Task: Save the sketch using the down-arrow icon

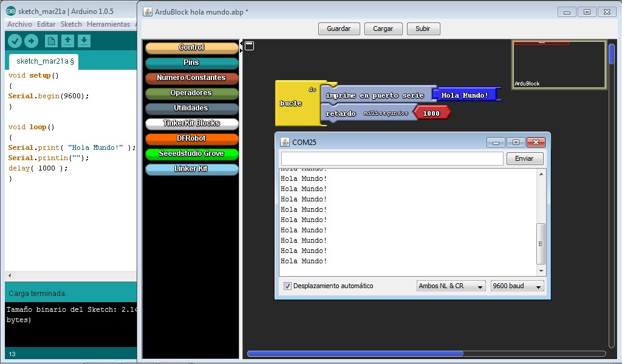Action: pyautogui.click(x=84, y=41)
